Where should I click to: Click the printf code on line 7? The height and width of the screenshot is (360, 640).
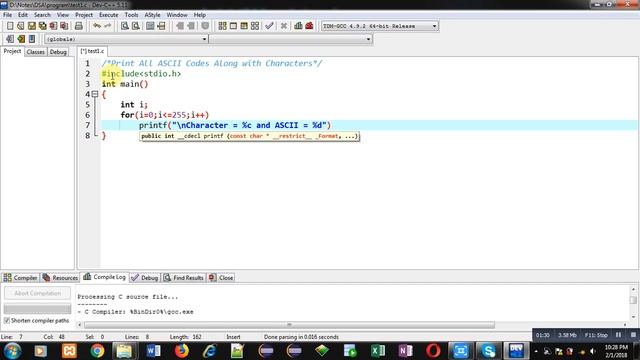pos(235,125)
